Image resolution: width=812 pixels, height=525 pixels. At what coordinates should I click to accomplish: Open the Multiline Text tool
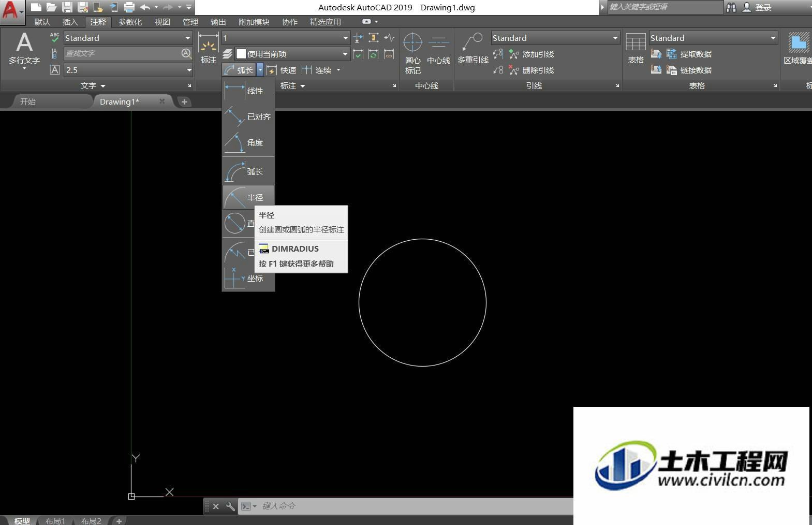pyautogui.click(x=24, y=50)
